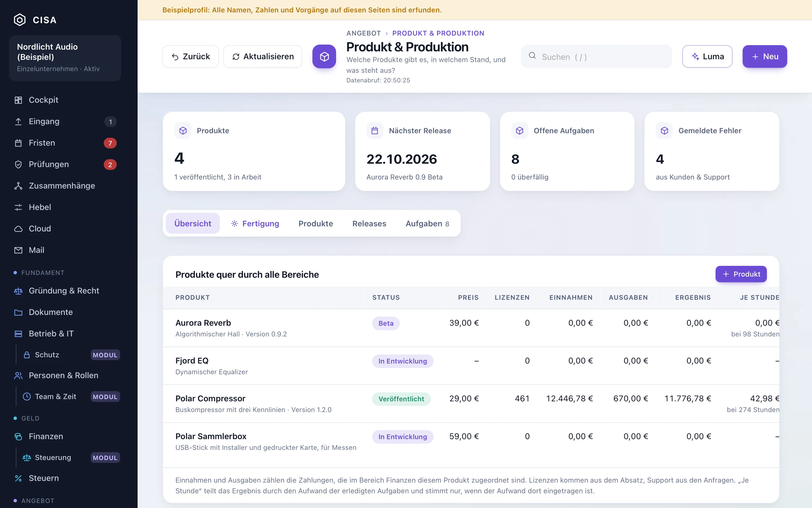
Task: Open the Cloud section
Action: (x=65, y=229)
